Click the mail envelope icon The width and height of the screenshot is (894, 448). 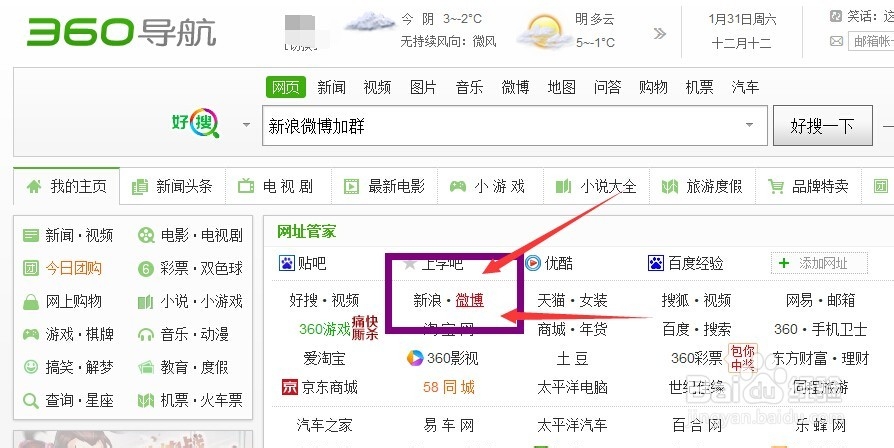click(x=836, y=41)
